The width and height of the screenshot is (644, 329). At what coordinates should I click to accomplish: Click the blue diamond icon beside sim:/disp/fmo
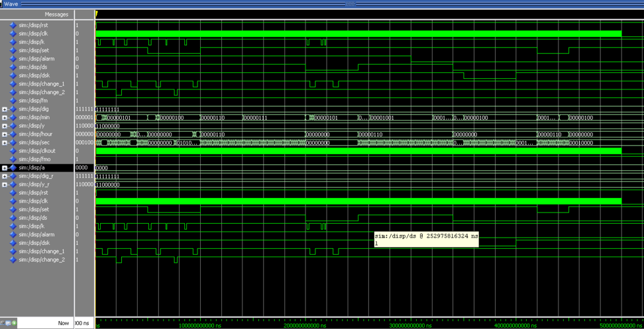[13, 159]
